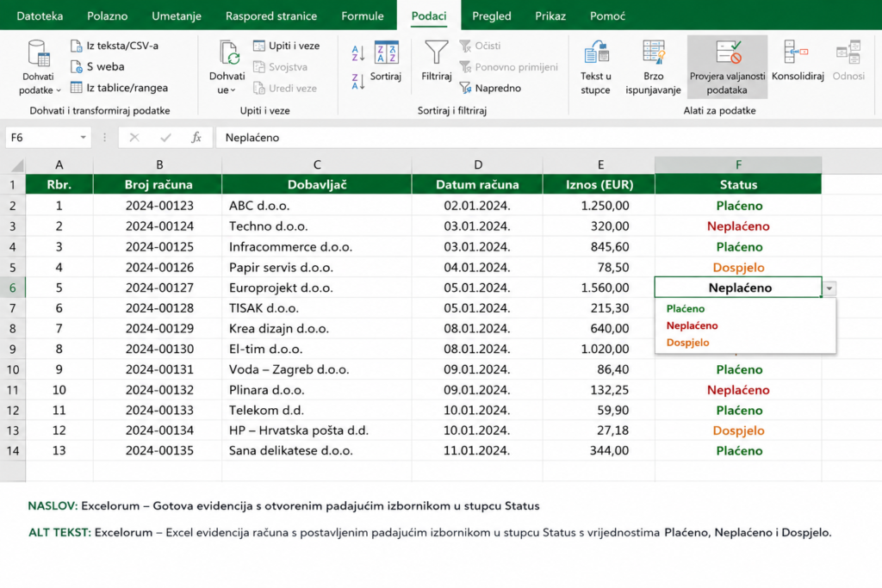Click Ponovno primijeni filter

(x=508, y=67)
